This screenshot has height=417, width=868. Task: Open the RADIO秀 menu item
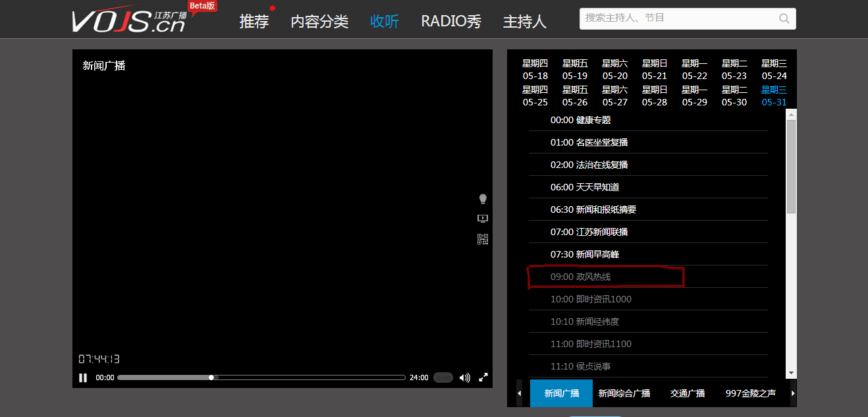coord(451,21)
